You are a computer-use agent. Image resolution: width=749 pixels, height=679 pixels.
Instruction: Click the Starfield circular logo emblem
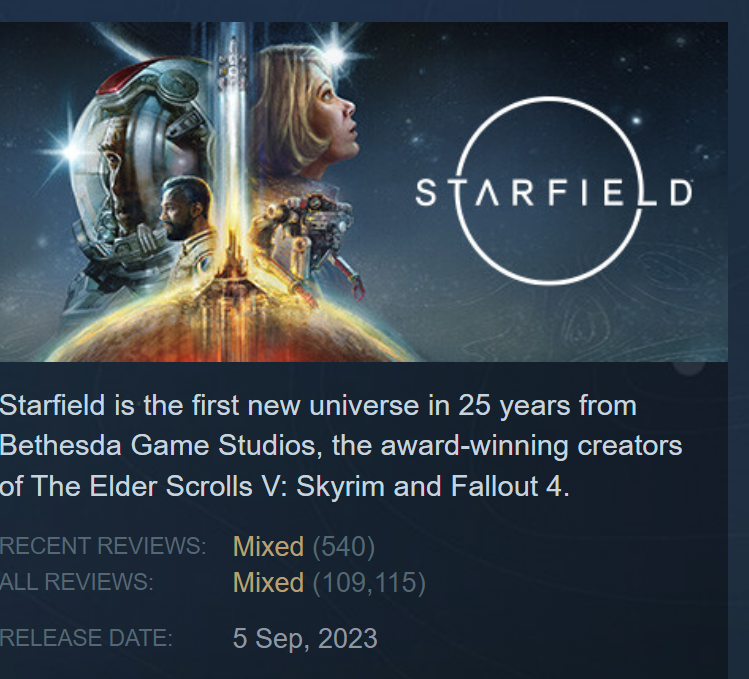[x=548, y=191]
